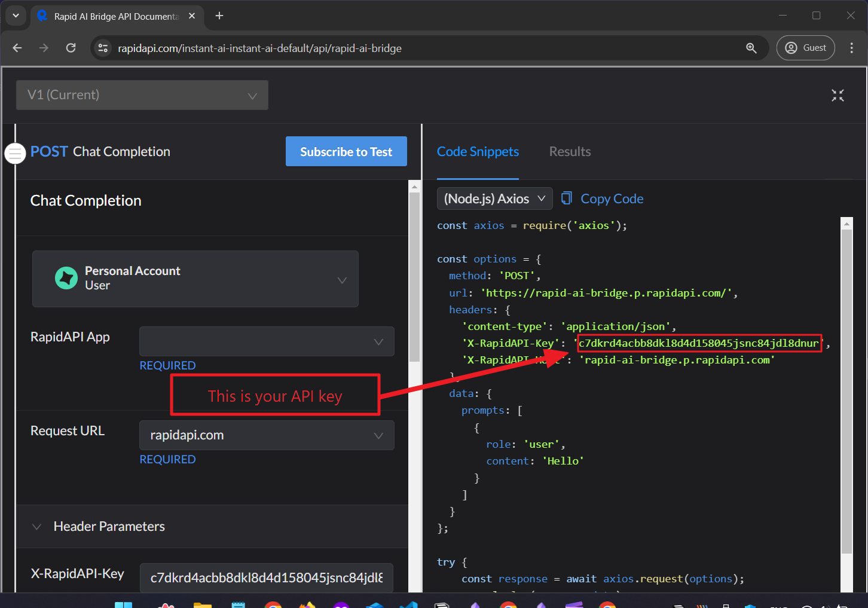
Task: Click the Personal Account avatar icon
Action: point(66,278)
